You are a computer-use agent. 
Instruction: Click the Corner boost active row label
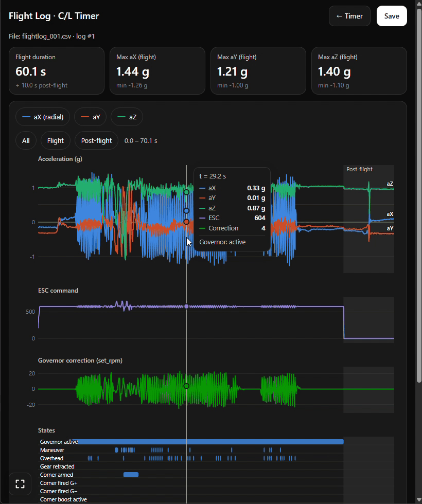tap(63, 499)
